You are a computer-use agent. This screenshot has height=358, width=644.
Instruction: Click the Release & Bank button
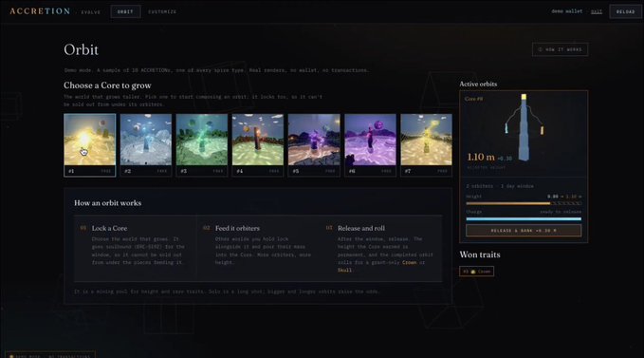[x=524, y=231]
